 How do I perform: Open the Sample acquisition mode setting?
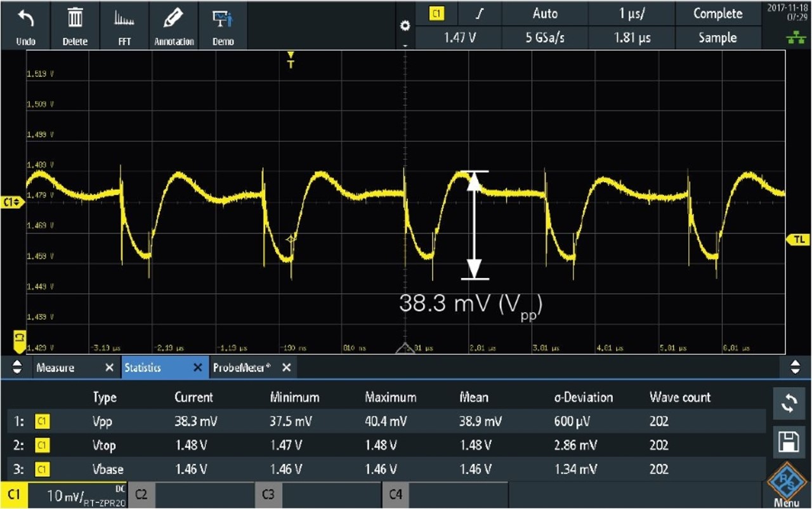click(717, 37)
